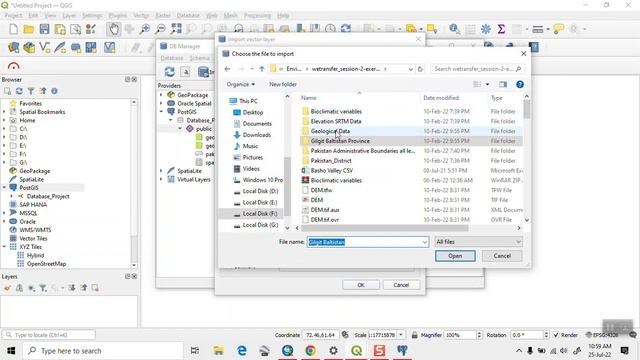This screenshot has height=360, width=640.
Task: Select the Pakistan_District folder
Action: [331, 161]
